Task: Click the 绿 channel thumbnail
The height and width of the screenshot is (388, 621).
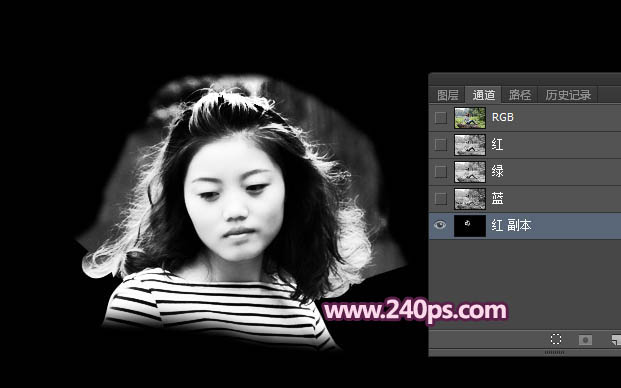Action: (470, 171)
